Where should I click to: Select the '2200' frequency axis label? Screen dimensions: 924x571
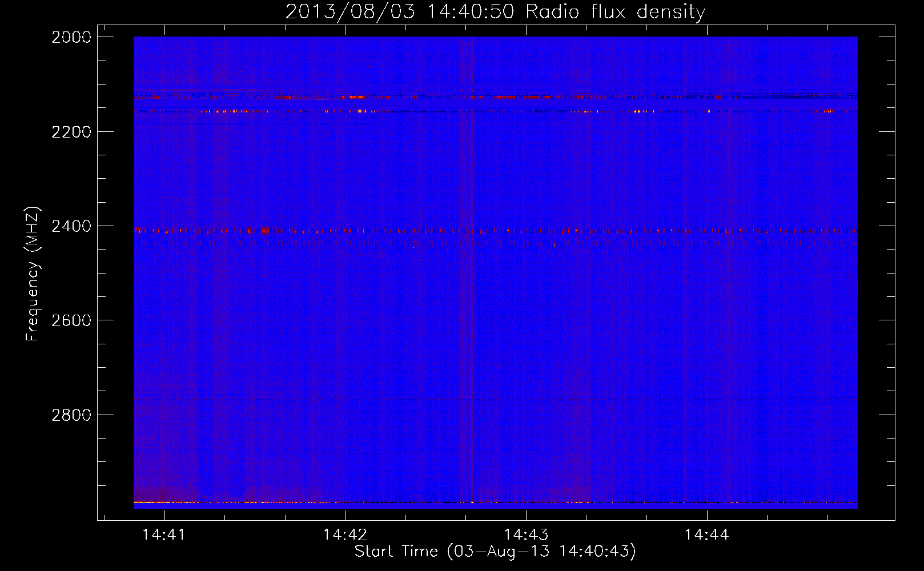(x=71, y=132)
